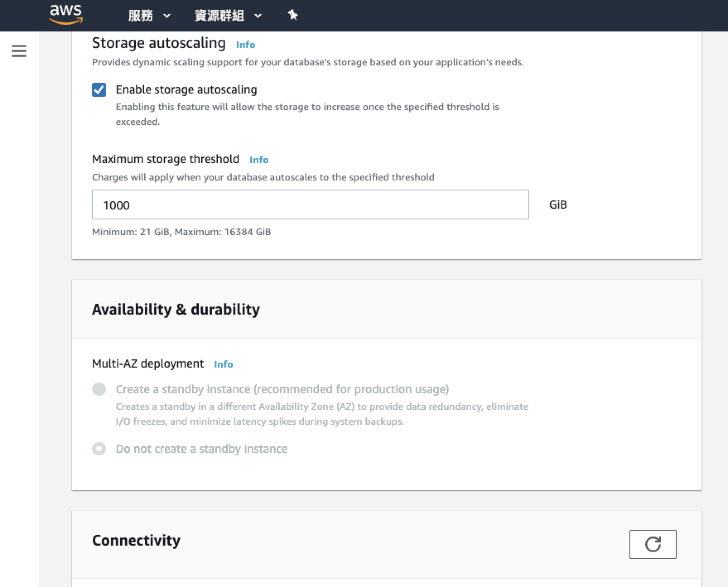Open the hamburger navigation menu
The height and width of the screenshot is (587, 728).
[19, 51]
